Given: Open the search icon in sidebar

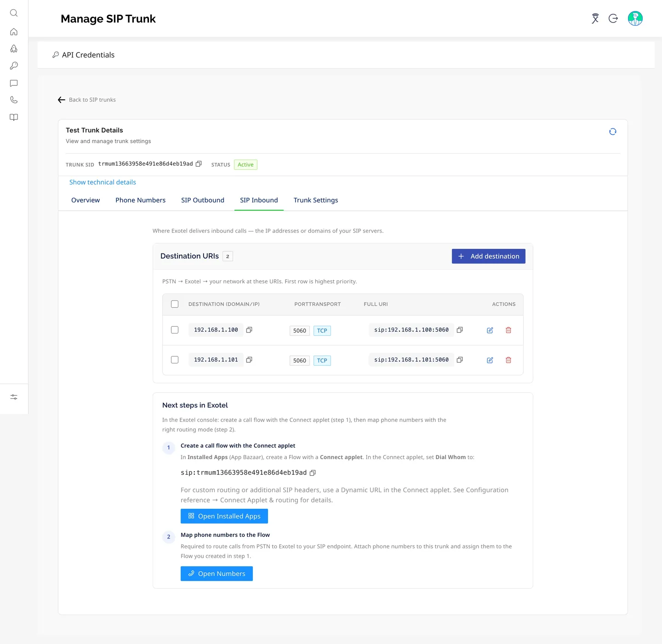Looking at the screenshot, I should click(14, 13).
